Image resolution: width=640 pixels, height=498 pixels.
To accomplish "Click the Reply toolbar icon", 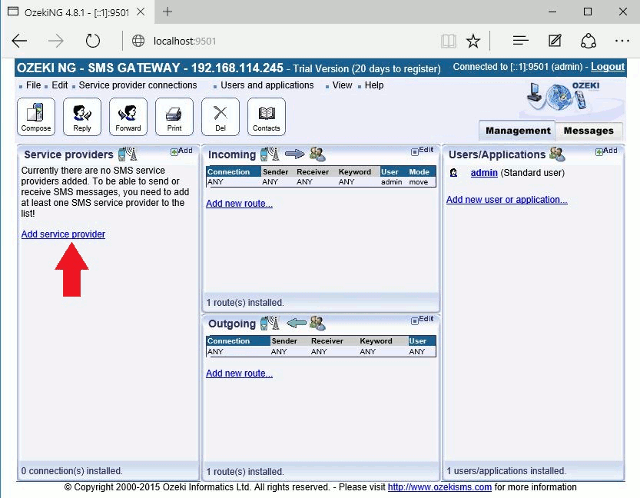I will 82,117.
